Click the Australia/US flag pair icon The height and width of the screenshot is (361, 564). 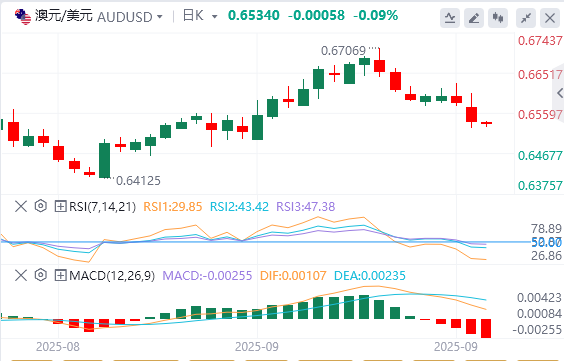23,17
